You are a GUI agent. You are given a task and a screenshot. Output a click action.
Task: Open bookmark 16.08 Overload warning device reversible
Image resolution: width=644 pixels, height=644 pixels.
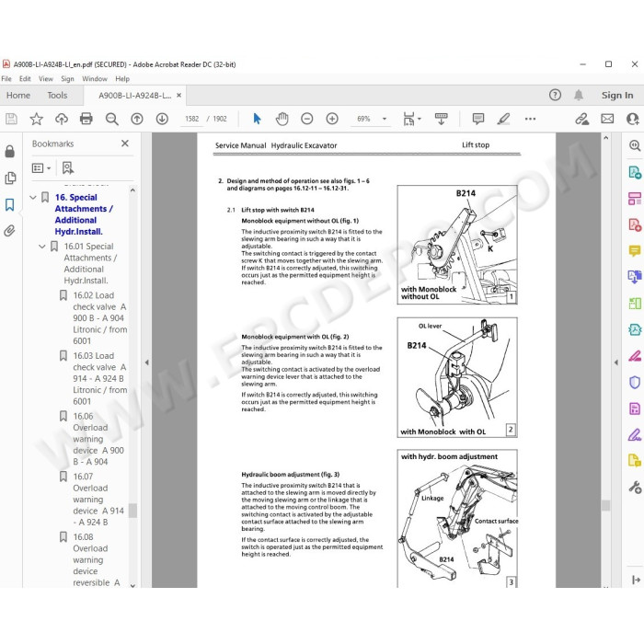[x=97, y=559]
